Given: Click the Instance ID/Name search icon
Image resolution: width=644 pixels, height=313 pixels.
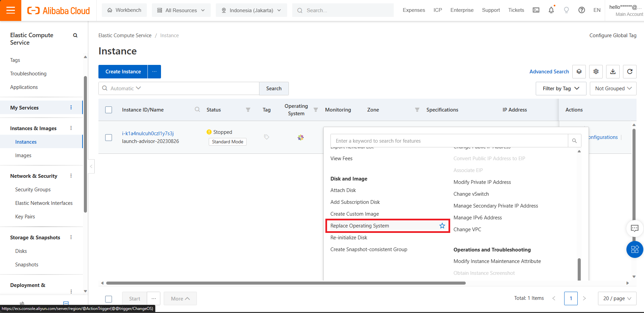Looking at the screenshot, I should [x=197, y=110].
